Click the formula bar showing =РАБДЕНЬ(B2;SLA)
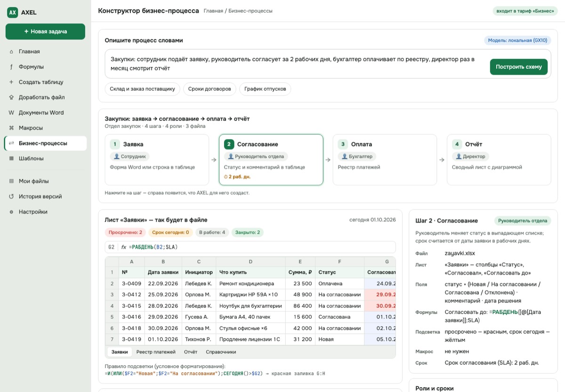The height and width of the screenshot is (392, 565). [x=250, y=247]
